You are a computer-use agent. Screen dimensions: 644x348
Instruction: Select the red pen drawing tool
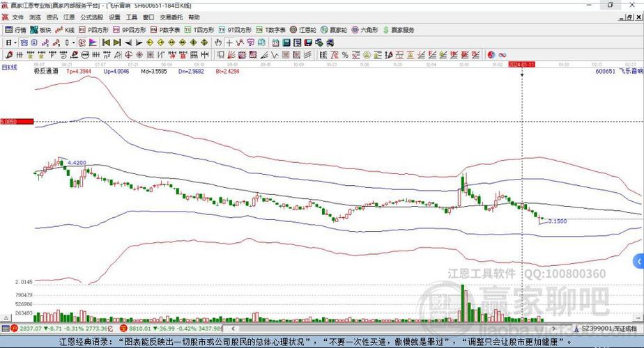[9, 54]
